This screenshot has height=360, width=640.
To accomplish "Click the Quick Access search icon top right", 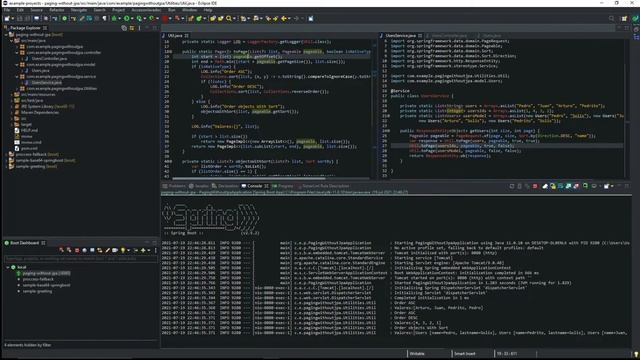I will (611, 18).
